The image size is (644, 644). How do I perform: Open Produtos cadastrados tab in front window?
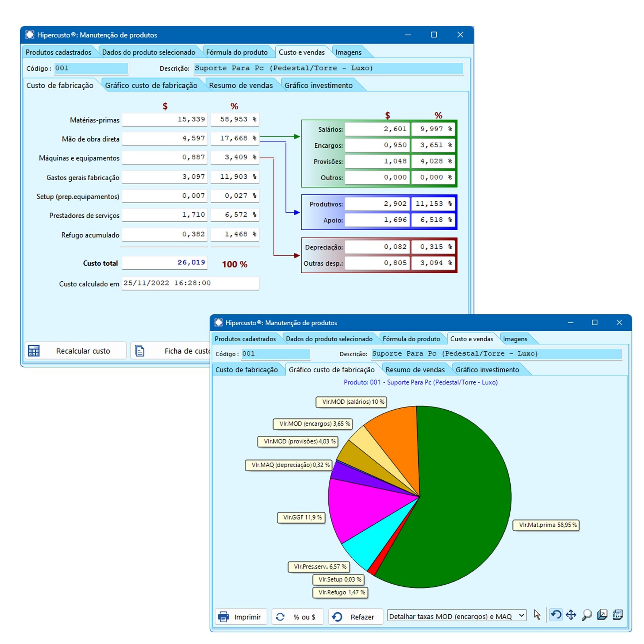pyautogui.click(x=245, y=339)
